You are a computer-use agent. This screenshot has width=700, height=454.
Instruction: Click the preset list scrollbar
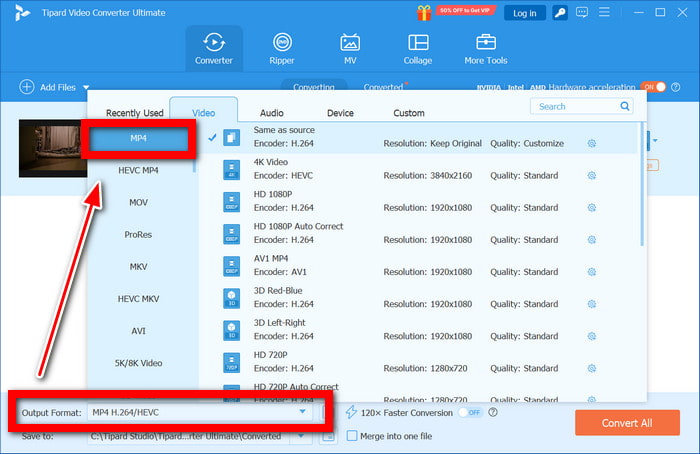(642, 185)
